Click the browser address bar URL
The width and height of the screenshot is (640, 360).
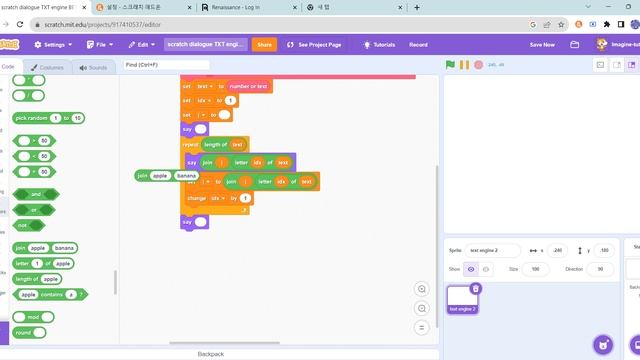tap(102, 24)
